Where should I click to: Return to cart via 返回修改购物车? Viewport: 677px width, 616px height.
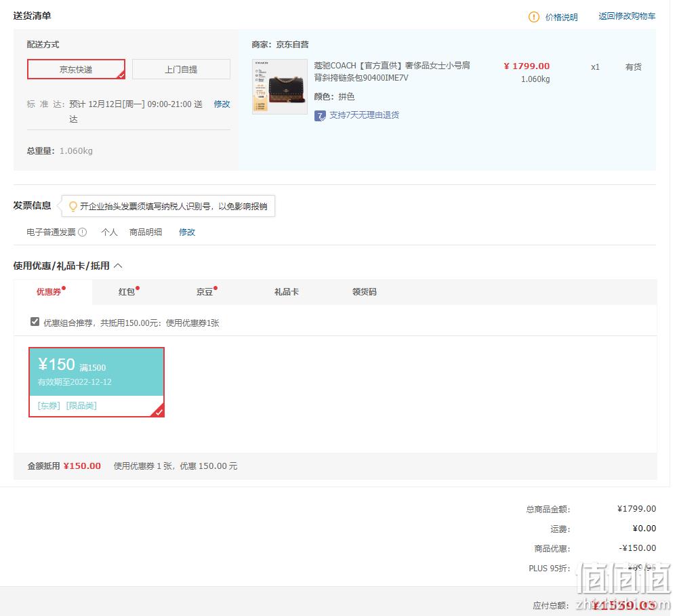coord(627,16)
